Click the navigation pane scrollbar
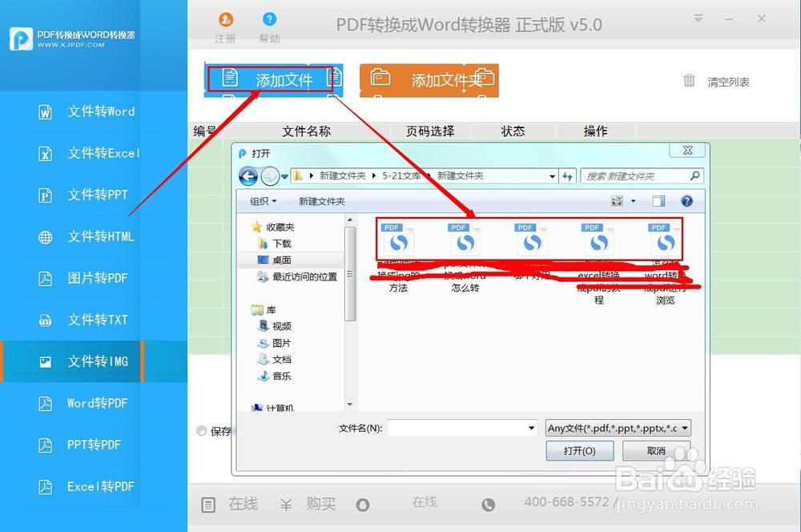 coord(350,274)
